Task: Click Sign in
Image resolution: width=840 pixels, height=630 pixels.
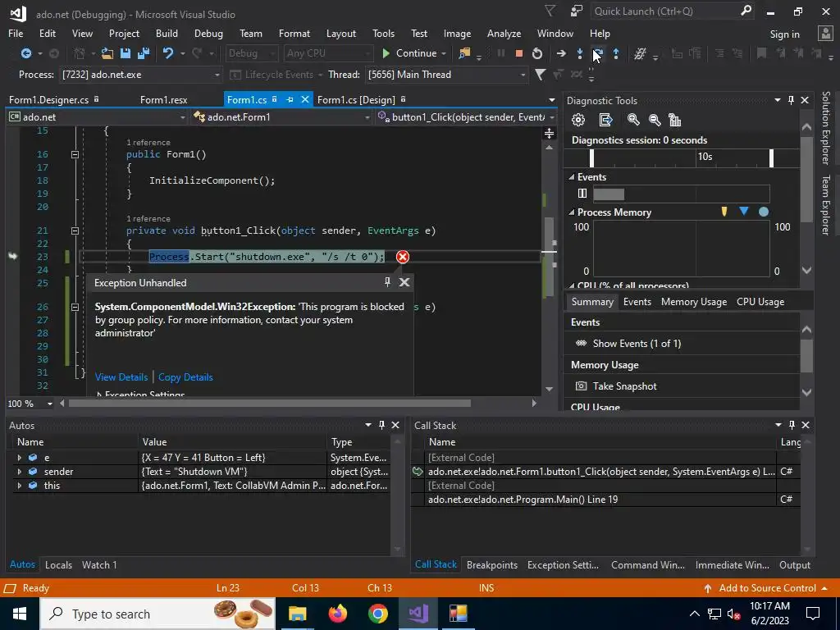Action: (784, 34)
